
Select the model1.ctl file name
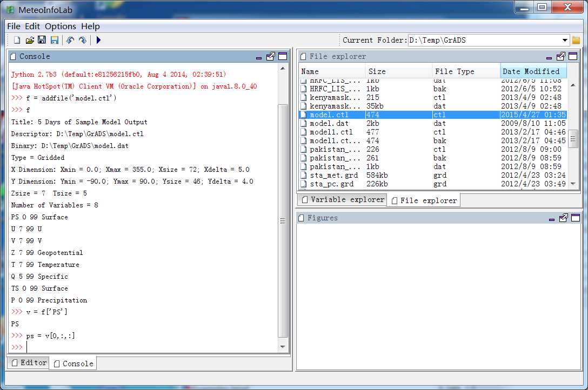[331, 132]
